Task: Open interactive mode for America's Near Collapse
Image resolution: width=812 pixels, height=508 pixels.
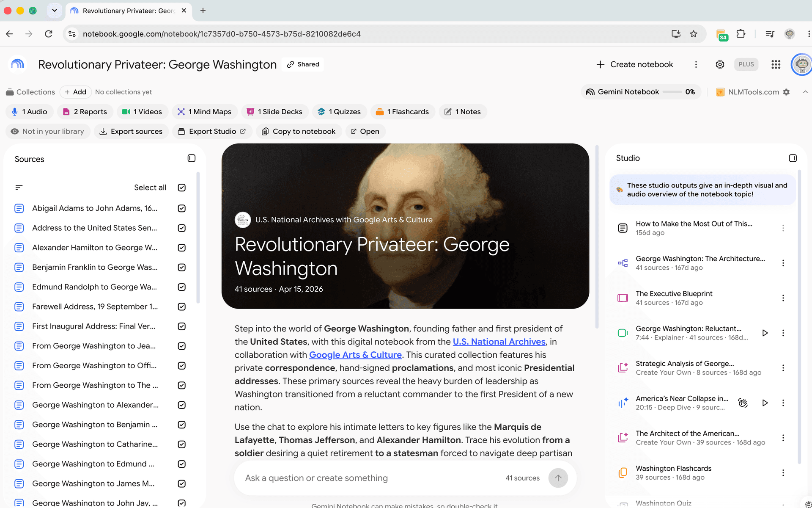Action: point(743,403)
